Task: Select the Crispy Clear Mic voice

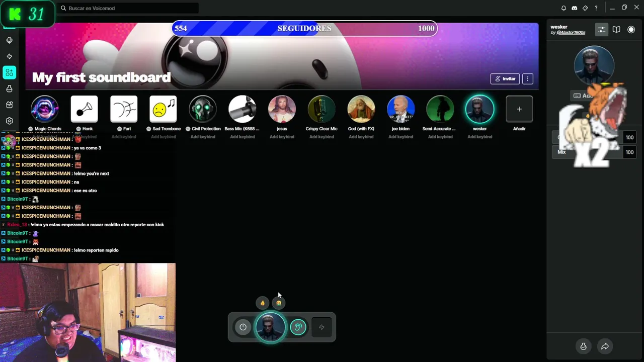Action: tap(321, 109)
